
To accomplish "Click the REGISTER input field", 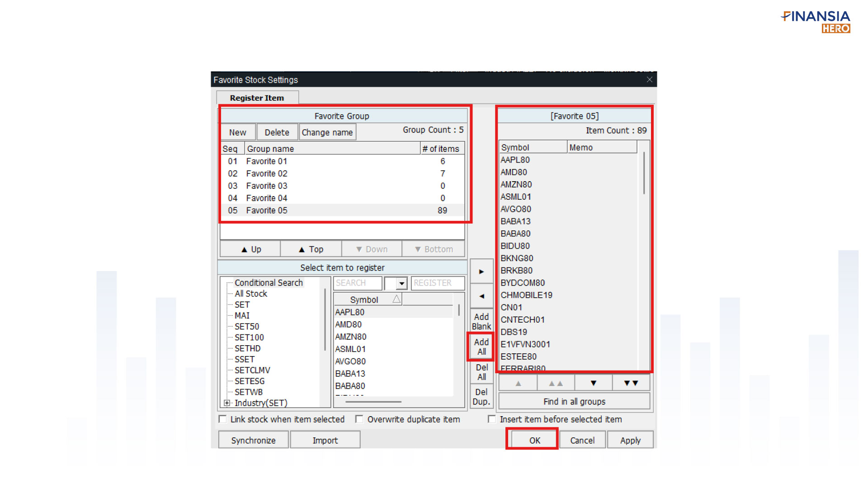I will 438,283.
